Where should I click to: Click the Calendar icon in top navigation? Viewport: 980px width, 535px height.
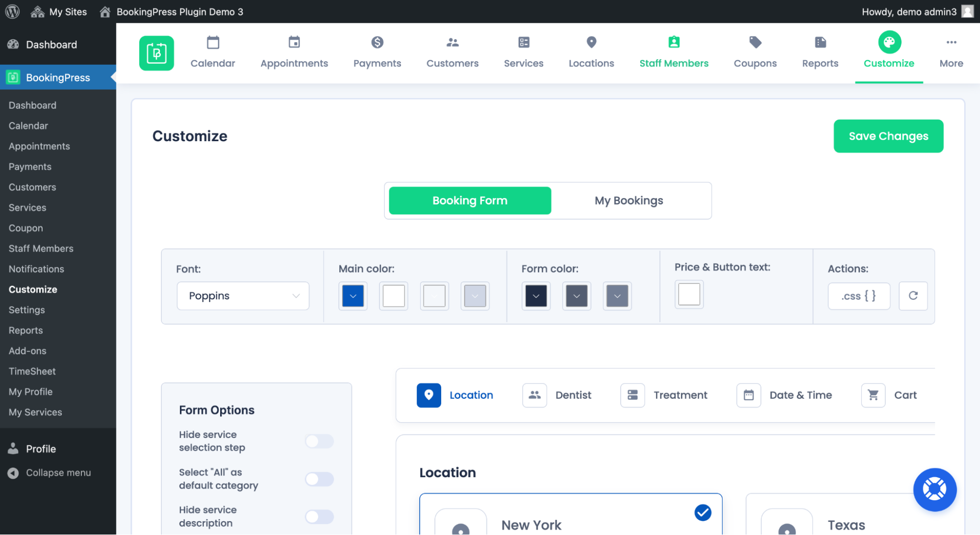tap(213, 43)
